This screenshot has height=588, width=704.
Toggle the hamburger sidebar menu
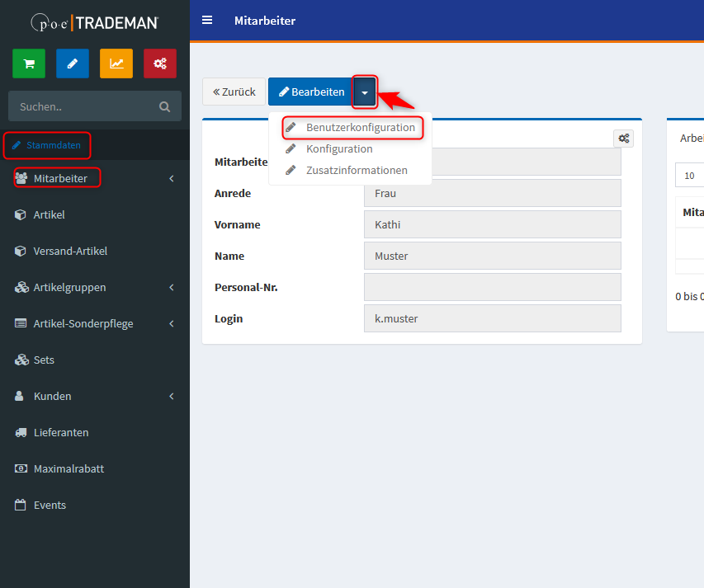(207, 21)
